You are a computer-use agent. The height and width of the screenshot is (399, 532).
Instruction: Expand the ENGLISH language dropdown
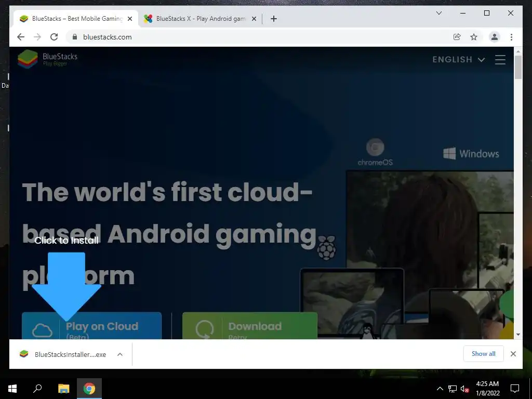(458, 60)
